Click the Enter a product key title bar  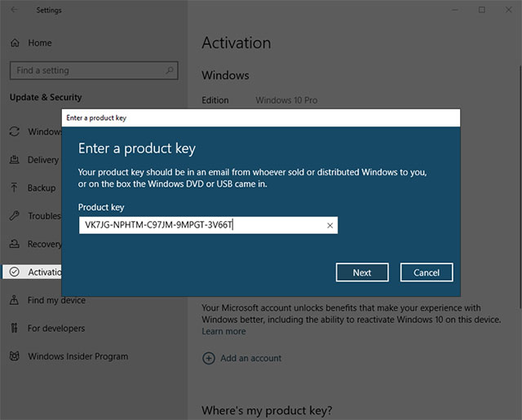point(261,117)
